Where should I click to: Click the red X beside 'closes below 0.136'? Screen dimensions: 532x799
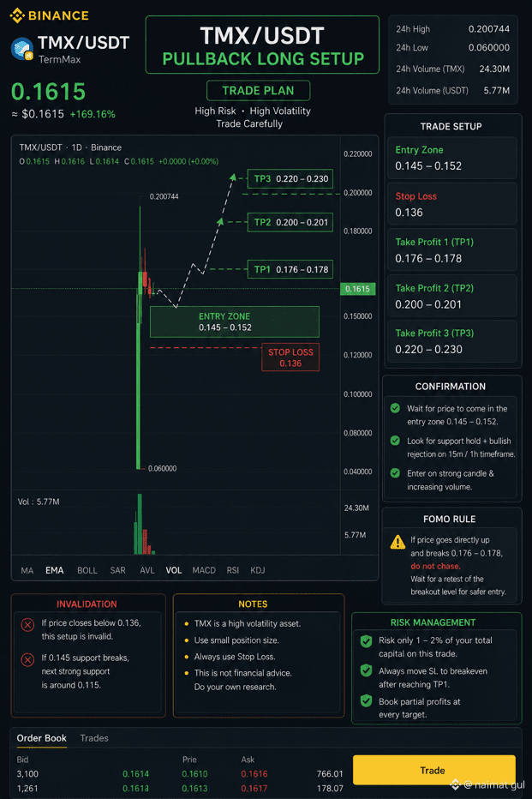click(27, 624)
